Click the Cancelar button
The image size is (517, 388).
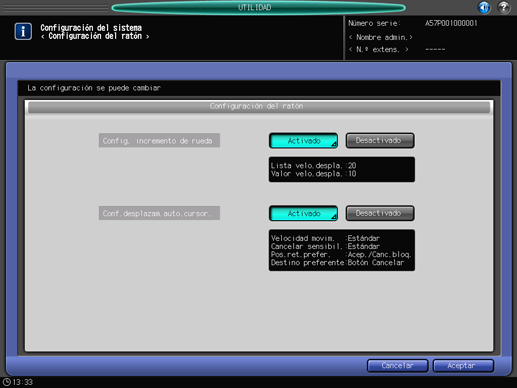click(397, 366)
